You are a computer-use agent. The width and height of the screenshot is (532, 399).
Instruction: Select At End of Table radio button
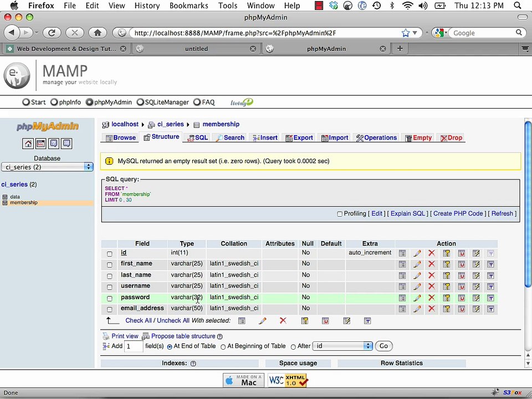170,347
